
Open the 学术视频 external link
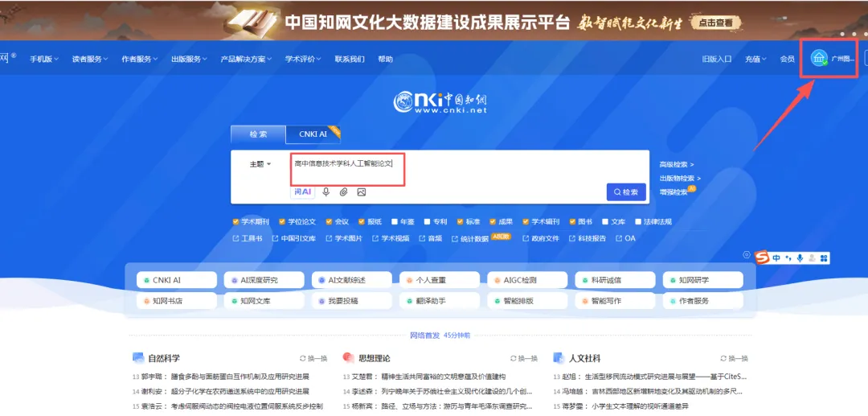(391, 238)
